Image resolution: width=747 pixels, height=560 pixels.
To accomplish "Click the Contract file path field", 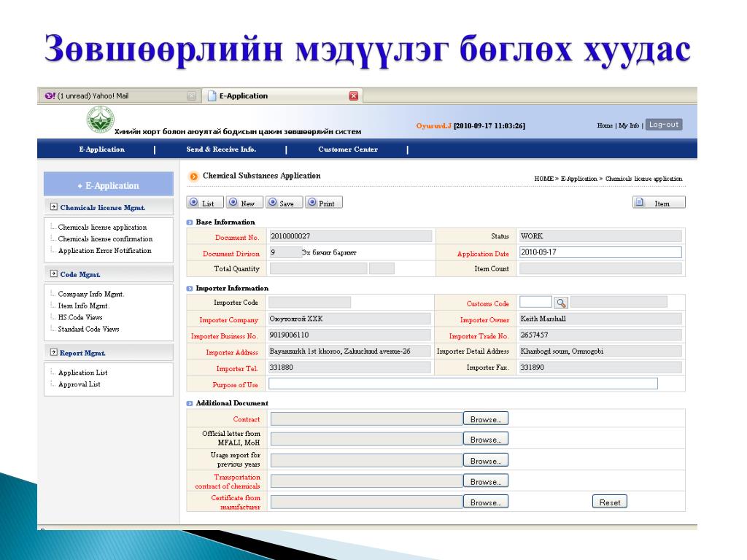I will (366, 419).
